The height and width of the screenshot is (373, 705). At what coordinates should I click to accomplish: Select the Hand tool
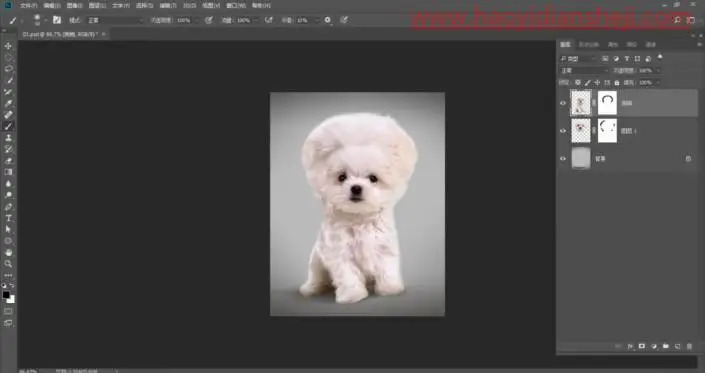coord(8,253)
